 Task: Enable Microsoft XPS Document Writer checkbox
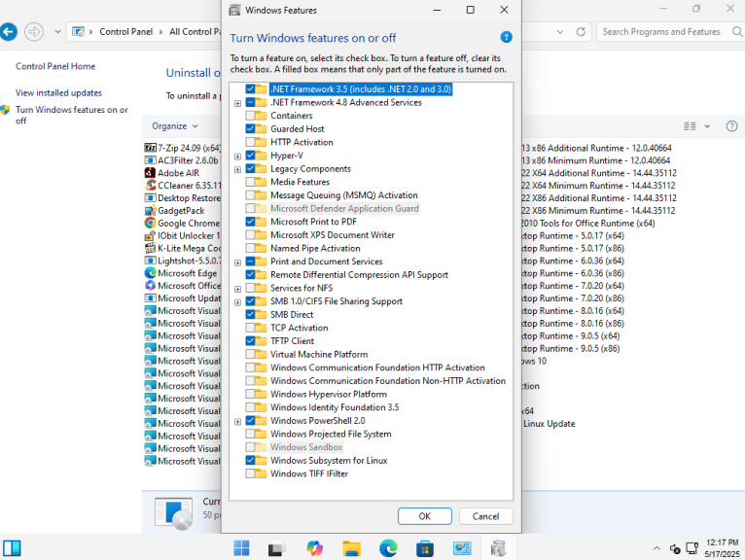click(250, 234)
